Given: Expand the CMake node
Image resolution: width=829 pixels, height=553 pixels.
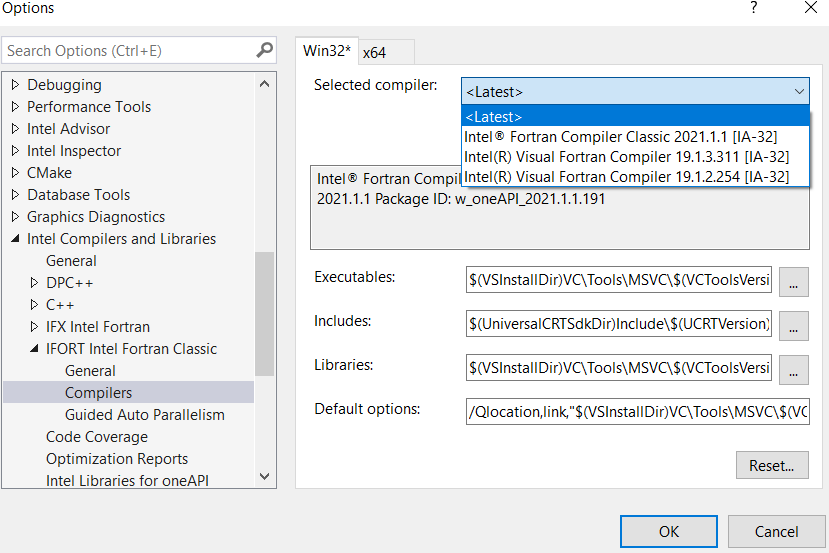Looking at the screenshot, I should [15, 173].
